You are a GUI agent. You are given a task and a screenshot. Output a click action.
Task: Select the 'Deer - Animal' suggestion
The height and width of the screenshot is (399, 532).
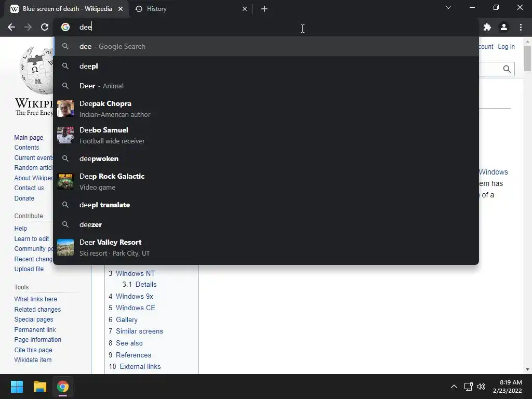pos(266,86)
